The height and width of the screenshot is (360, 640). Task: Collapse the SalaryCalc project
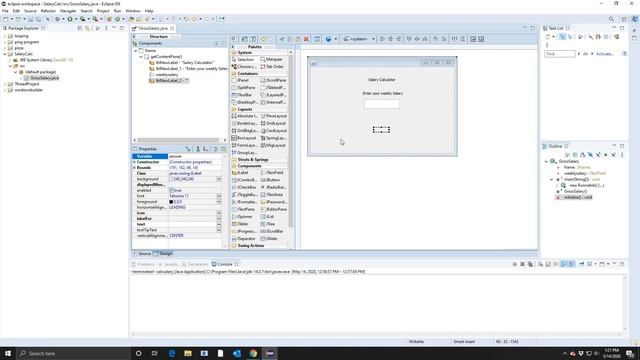coord(5,54)
